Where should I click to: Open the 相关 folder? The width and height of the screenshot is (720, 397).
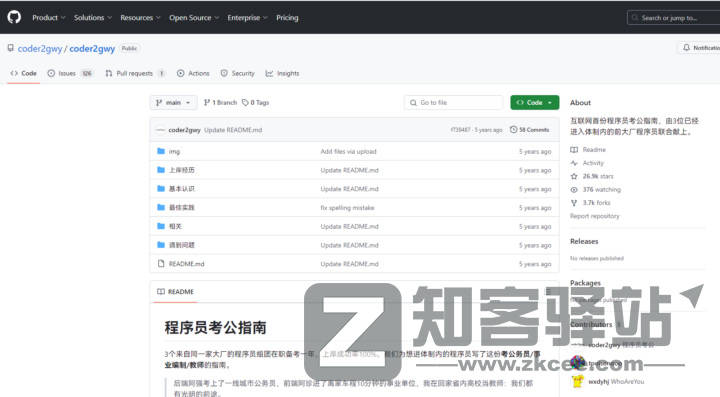tap(175, 226)
